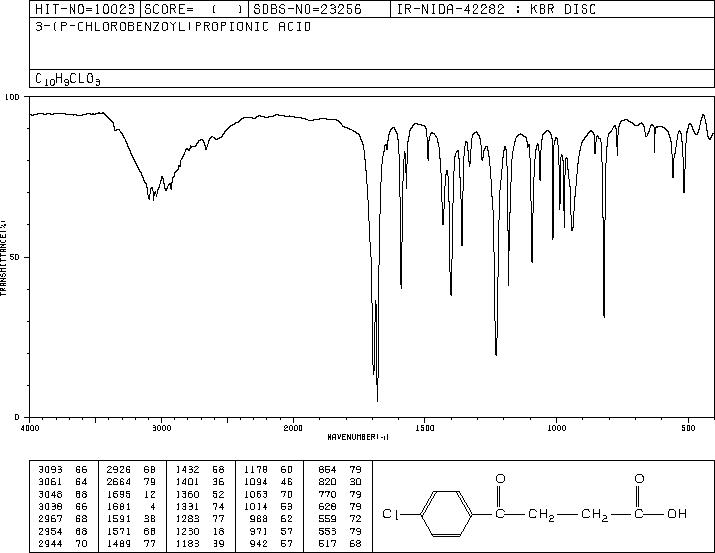This screenshot has height=553, width=715.
Task: Select the molecular formula C10H9ClO3
Action: click(x=67, y=79)
